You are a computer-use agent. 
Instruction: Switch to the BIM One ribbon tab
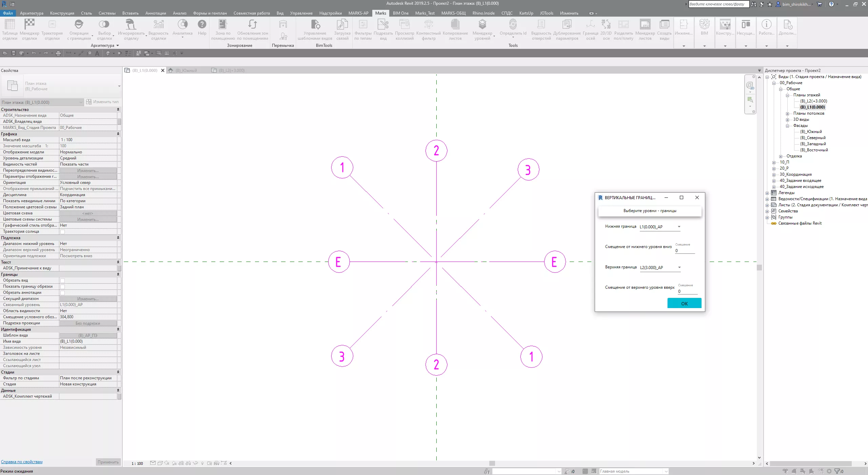tap(400, 13)
